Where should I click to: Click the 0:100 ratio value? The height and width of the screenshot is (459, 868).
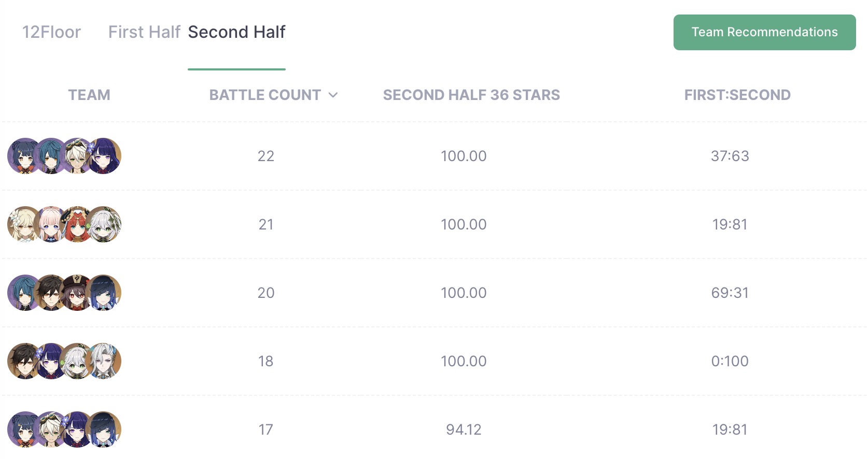(730, 361)
